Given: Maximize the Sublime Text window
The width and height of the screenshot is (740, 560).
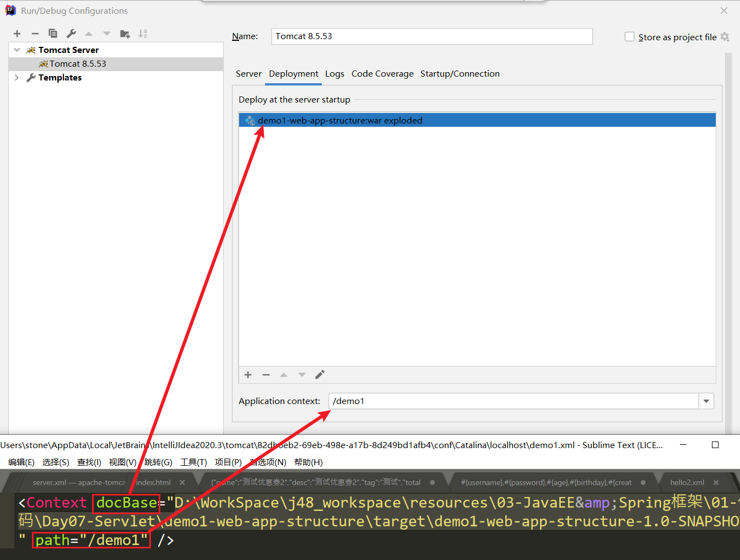Looking at the screenshot, I should (715, 445).
